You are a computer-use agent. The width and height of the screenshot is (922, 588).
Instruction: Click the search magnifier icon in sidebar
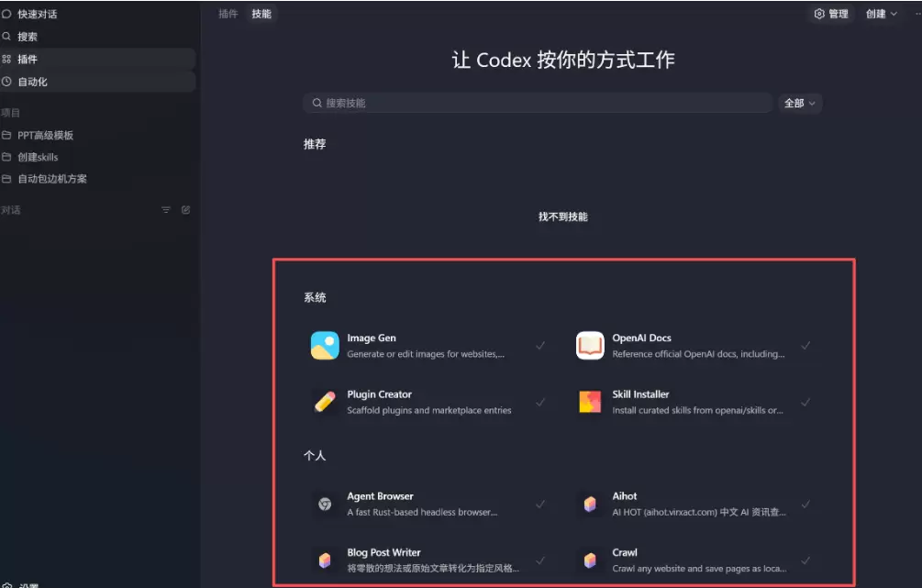click(6, 37)
